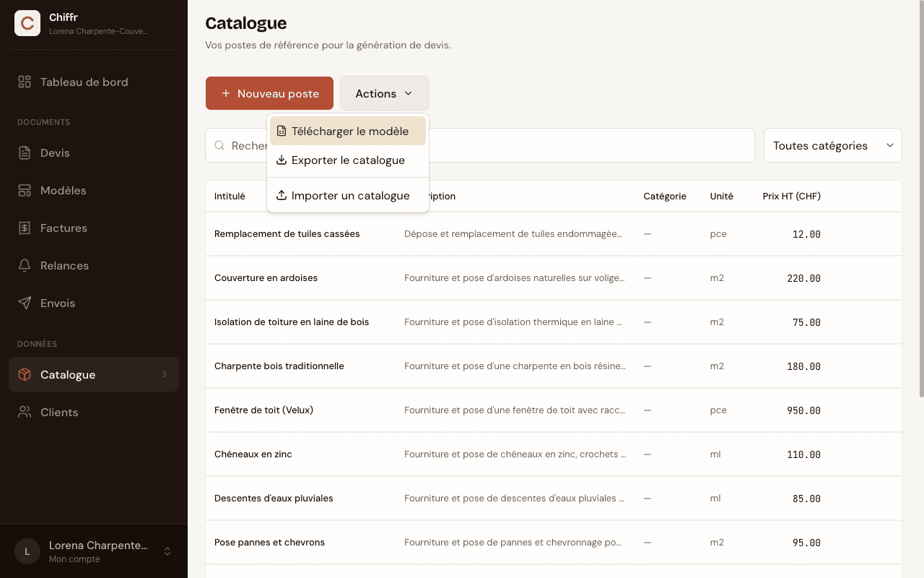Screen dimensions: 924x578
Task: Open row Descentes d'eaux pluviales
Action: [x=554, y=499]
